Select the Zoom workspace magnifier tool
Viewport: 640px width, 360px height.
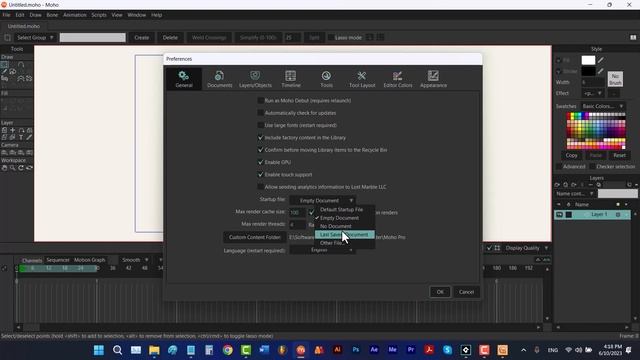click(13, 168)
